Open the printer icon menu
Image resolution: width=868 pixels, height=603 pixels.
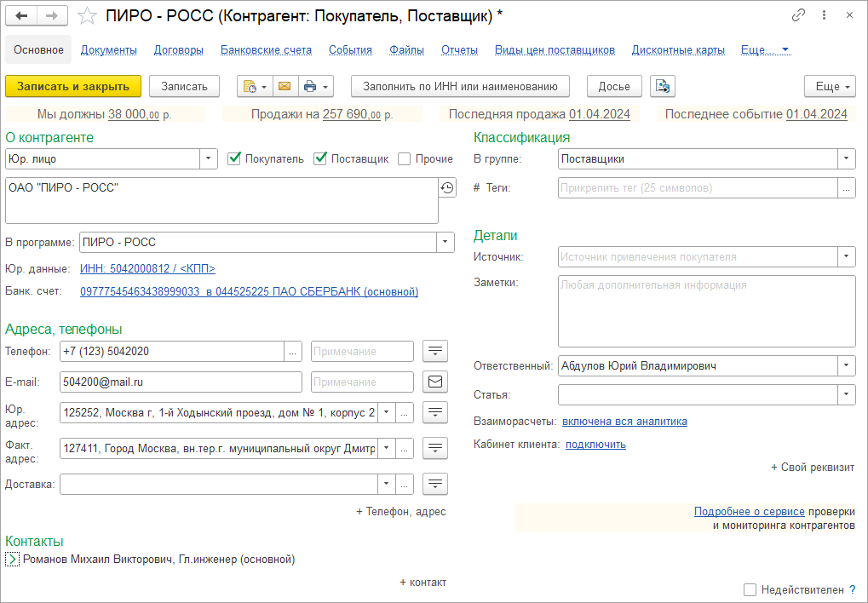click(x=315, y=86)
